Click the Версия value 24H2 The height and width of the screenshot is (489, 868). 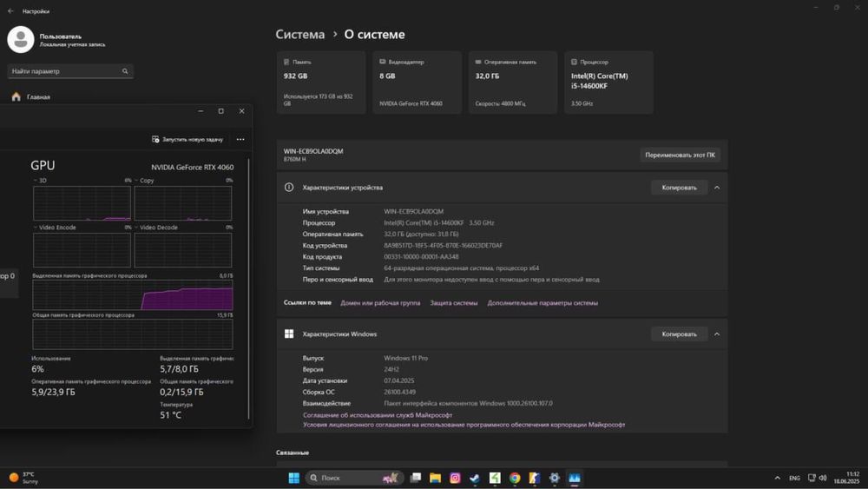tap(391, 369)
